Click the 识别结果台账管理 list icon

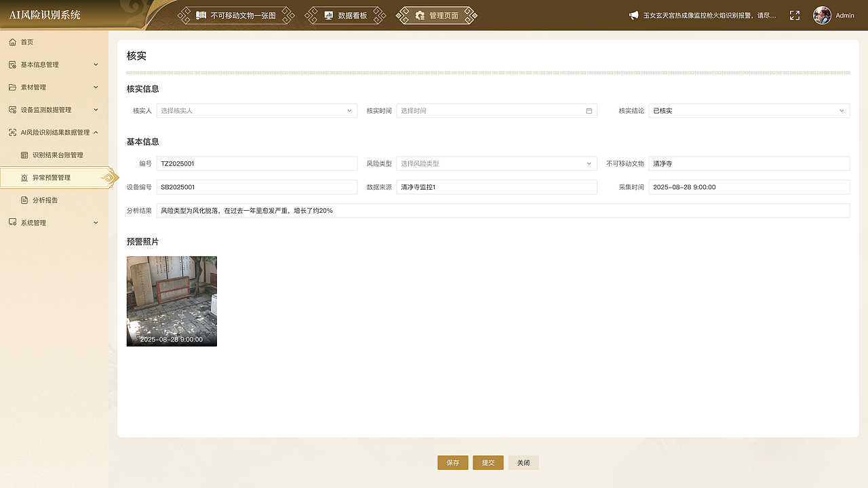[24, 155]
